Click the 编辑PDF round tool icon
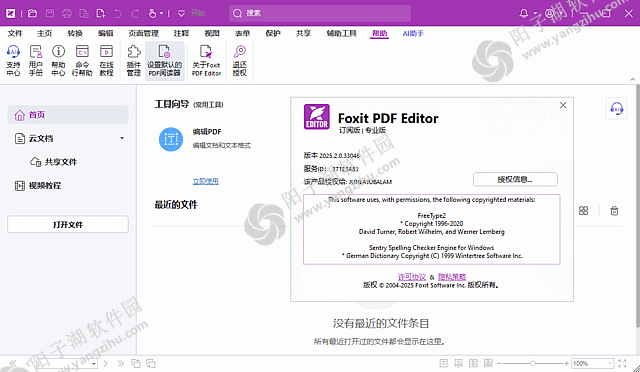640x372 pixels. coord(171,139)
